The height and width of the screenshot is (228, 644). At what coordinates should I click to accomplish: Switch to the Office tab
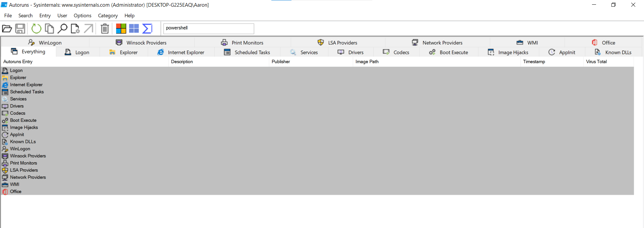603,43
